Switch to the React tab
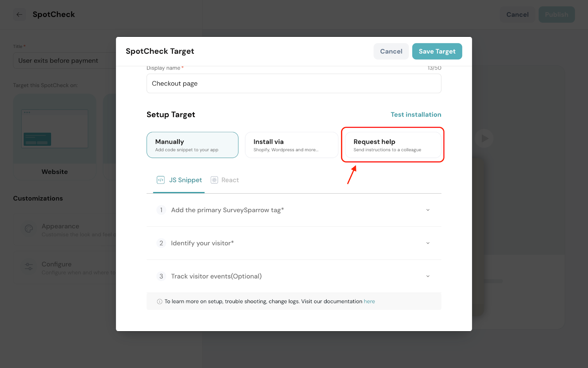588x368 pixels. point(230,180)
